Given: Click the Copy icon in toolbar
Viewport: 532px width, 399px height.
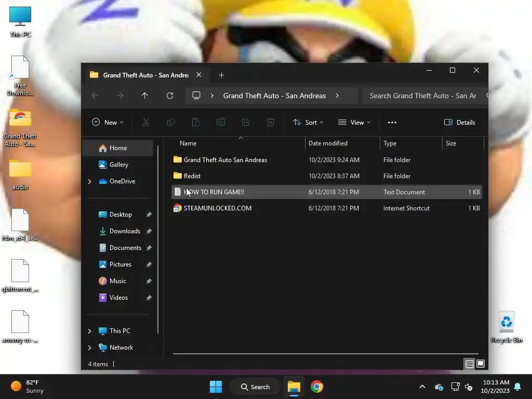Looking at the screenshot, I should tap(170, 122).
